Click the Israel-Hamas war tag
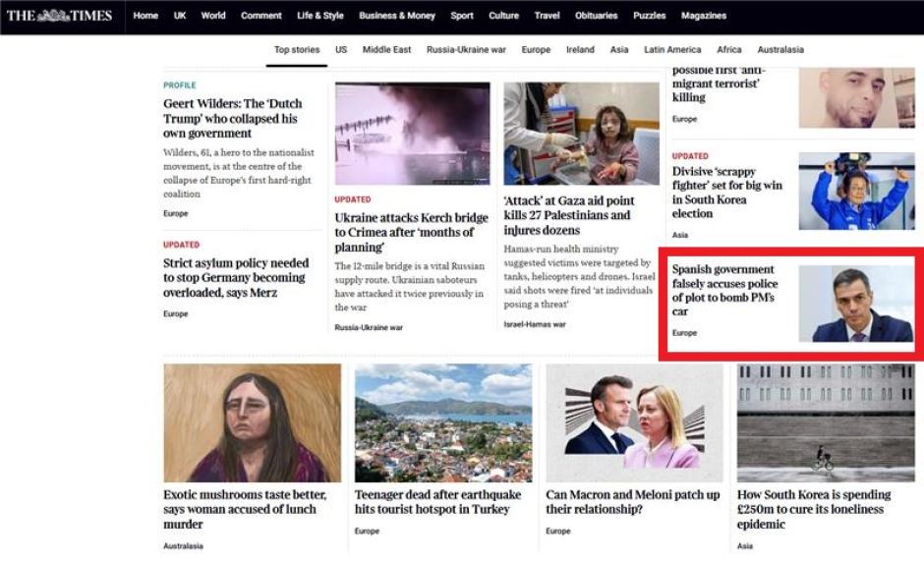This screenshot has height=561, width=924. tap(535, 324)
